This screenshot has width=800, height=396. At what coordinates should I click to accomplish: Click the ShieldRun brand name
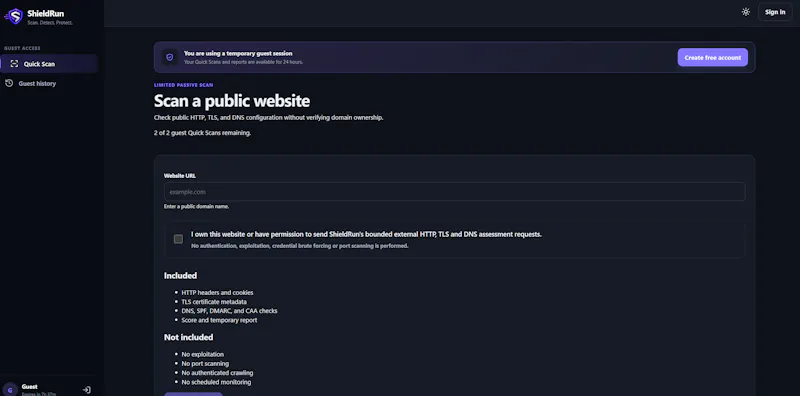click(x=46, y=14)
